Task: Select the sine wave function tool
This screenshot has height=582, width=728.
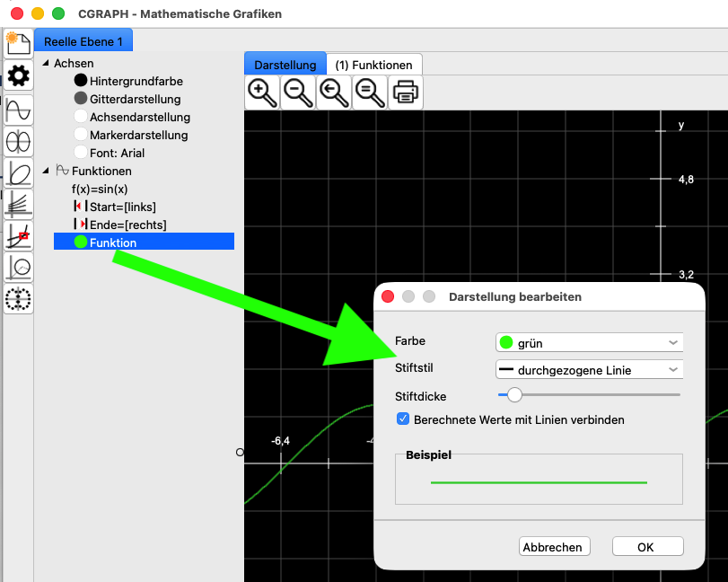Action: click(x=18, y=110)
